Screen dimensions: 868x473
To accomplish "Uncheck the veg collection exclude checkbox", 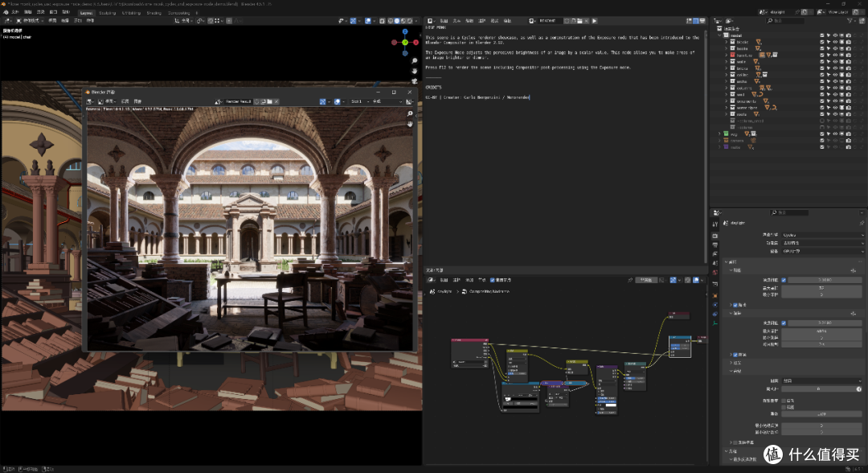I will (x=822, y=134).
